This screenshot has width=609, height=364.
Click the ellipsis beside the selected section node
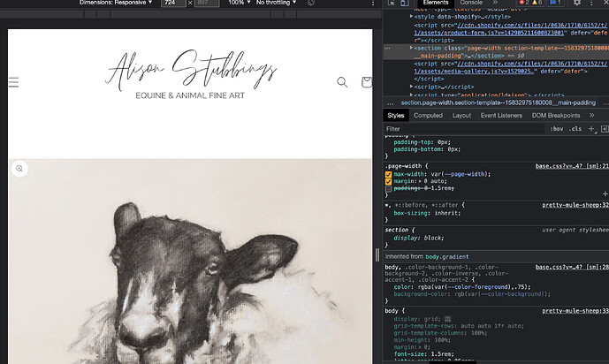click(x=387, y=48)
